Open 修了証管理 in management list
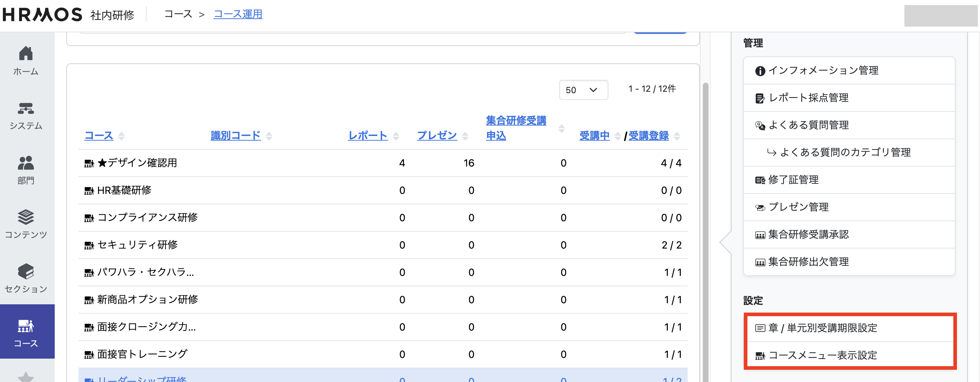The width and height of the screenshot is (980, 382). (793, 180)
